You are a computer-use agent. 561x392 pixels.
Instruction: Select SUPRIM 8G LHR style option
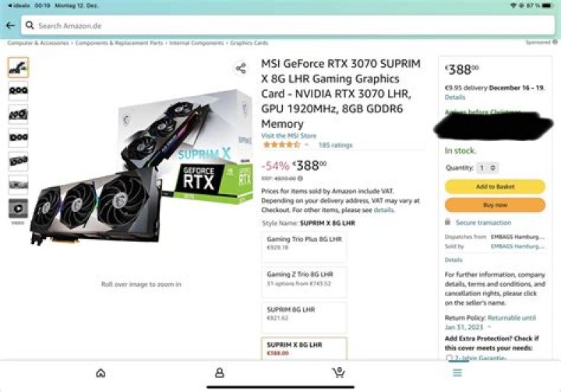coord(304,318)
